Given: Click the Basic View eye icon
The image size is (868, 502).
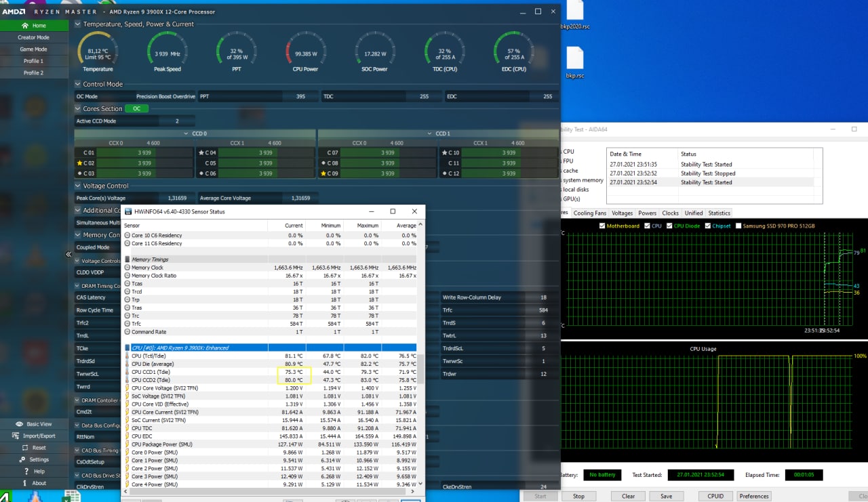Looking at the screenshot, I should click(19, 424).
